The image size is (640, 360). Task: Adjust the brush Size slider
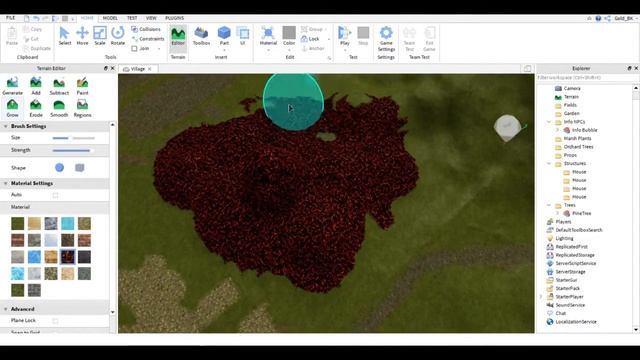(73, 138)
